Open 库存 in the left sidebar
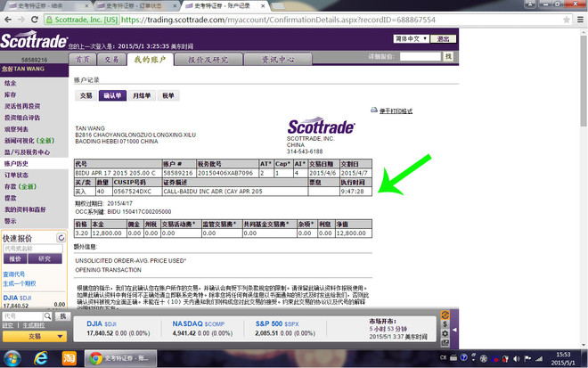The height and width of the screenshot is (368, 588). (x=11, y=94)
